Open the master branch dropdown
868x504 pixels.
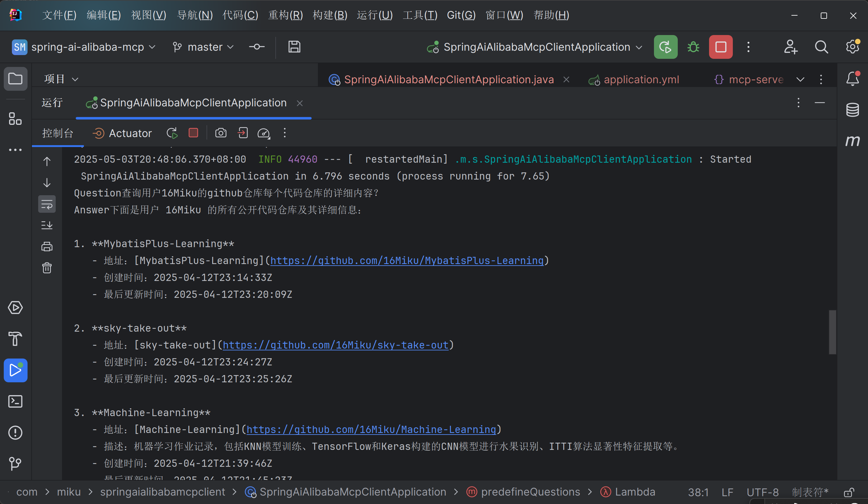[203, 47]
